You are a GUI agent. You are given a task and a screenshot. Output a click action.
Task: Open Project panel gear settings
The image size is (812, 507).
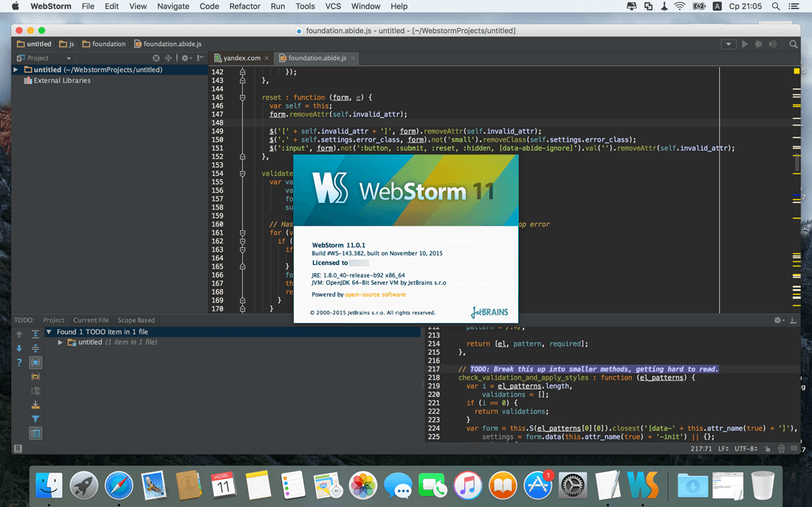click(x=185, y=58)
